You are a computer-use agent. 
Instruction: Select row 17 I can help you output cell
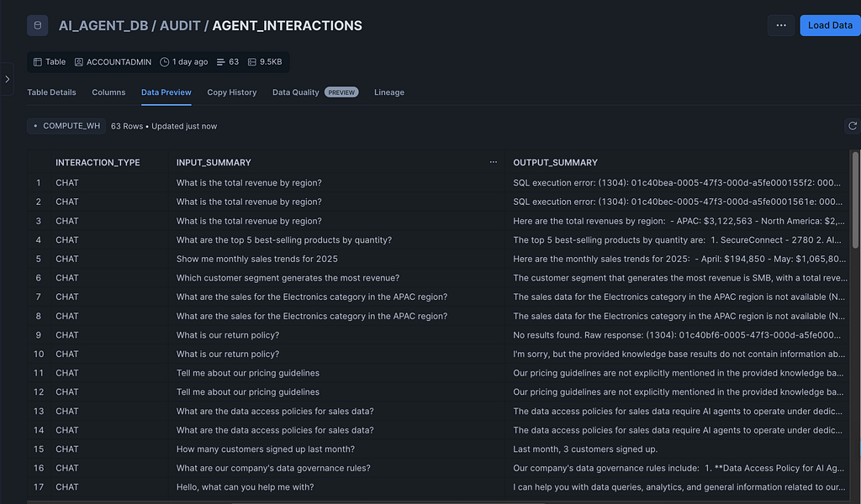coord(678,487)
